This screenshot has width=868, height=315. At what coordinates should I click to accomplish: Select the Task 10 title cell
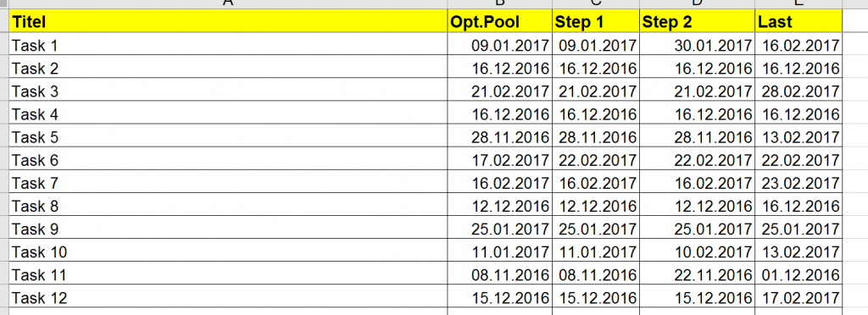pyautogui.click(x=229, y=252)
